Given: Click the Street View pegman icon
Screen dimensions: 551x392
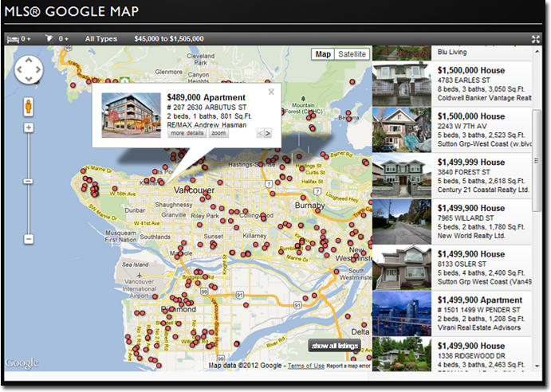Looking at the screenshot, I should pyautogui.click(x=29, y=107).
